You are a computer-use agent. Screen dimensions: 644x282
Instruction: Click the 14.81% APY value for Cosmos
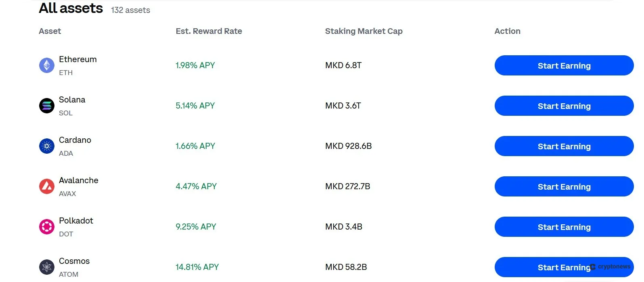(x=197, y=267)
